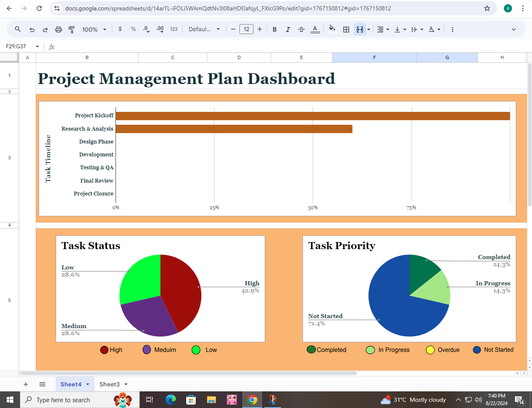The height and width of the screenshot is (408, 532).
Task: Open Task View on the taskbar
Action: tap(150, 400)
